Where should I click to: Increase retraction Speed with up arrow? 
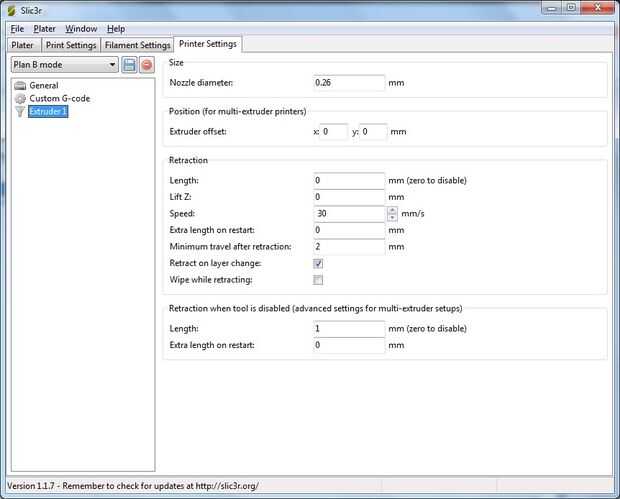(x=392, y=210)
